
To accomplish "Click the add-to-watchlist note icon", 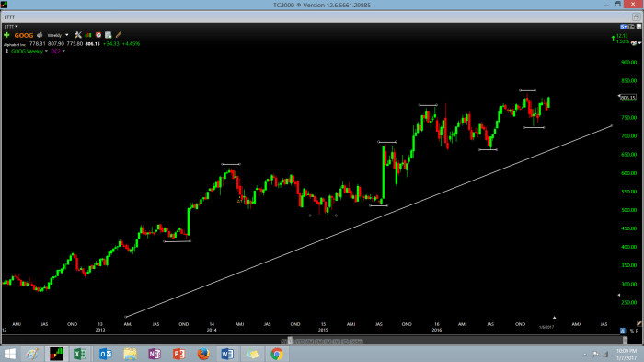I will pos(108,35).
